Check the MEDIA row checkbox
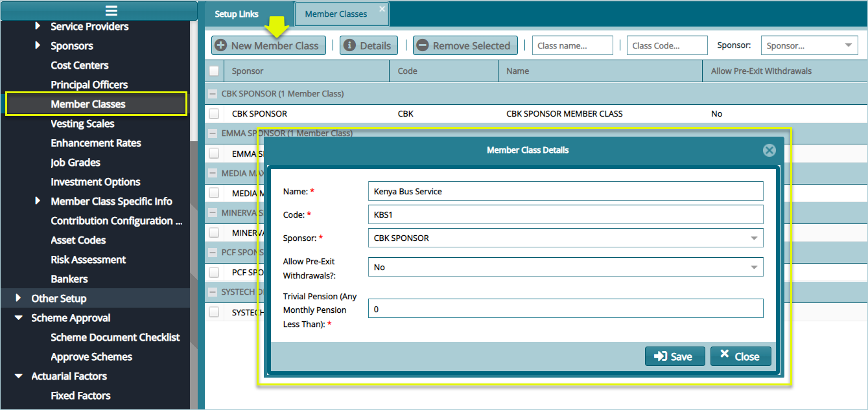Viewport: 868px width, 410px height. 214,193
